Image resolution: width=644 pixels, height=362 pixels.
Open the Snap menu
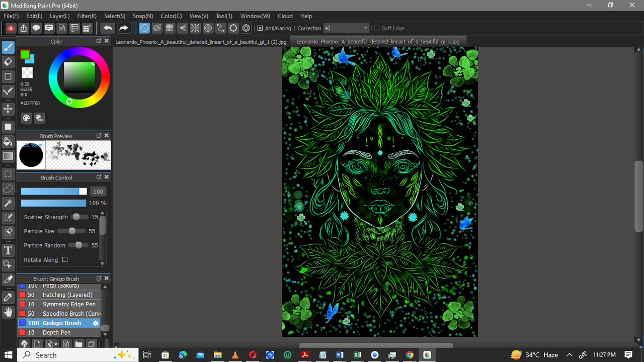143,16
